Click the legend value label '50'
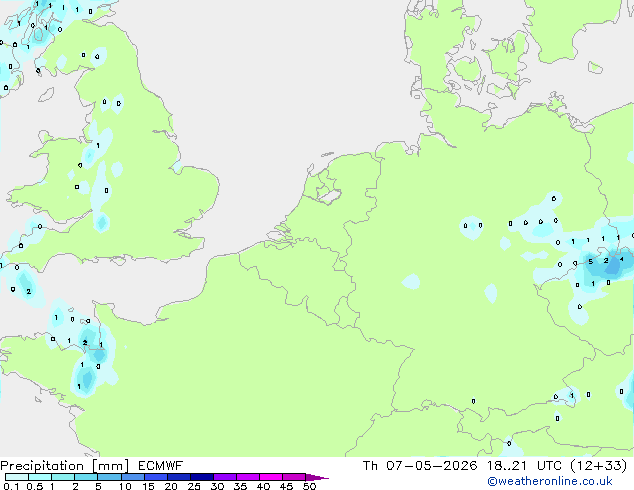The image size is (634, 490). click(x=309, y=486)
